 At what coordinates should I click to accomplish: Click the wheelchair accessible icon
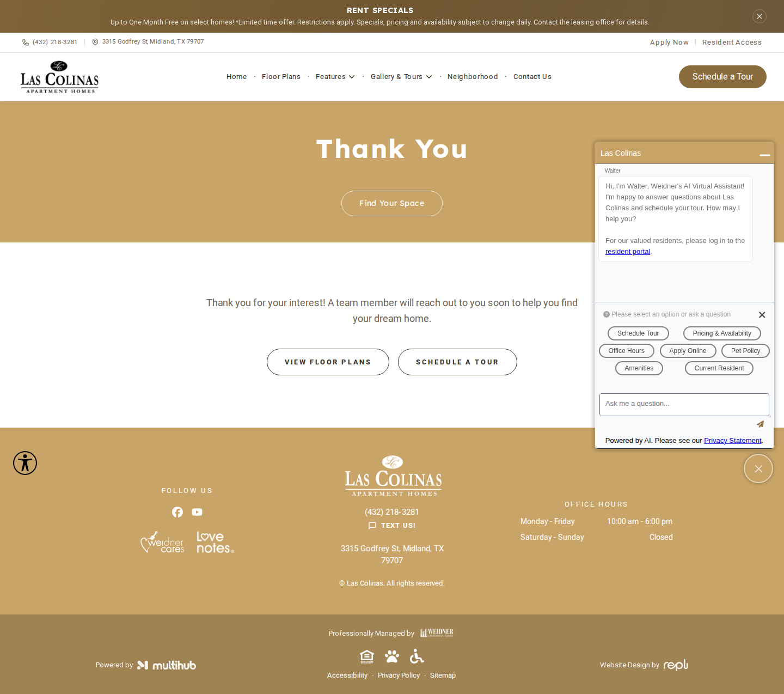(x=416, y=656)
